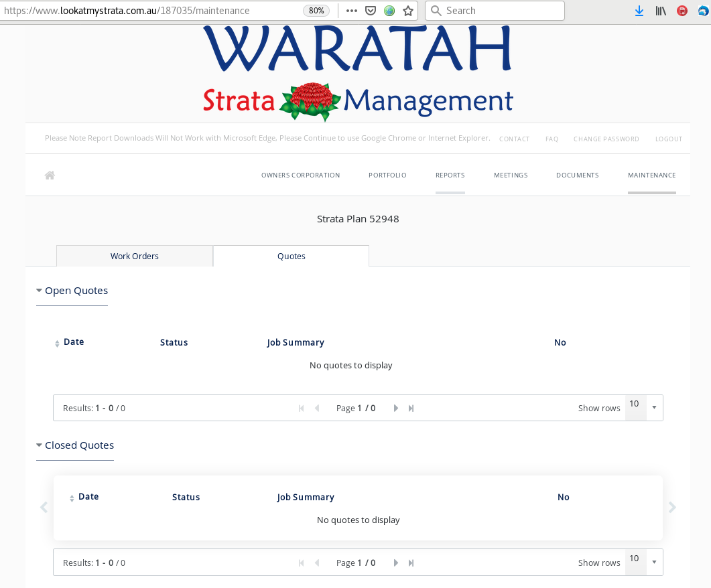Select the Quotes tab
Screen dimensions: 711x588
tap(291, 256)
